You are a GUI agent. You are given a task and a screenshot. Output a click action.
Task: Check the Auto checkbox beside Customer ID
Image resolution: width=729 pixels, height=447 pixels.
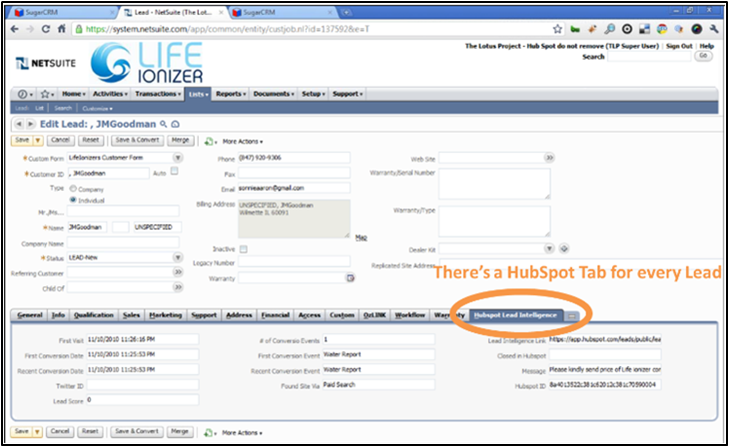[x=174, y=172]
